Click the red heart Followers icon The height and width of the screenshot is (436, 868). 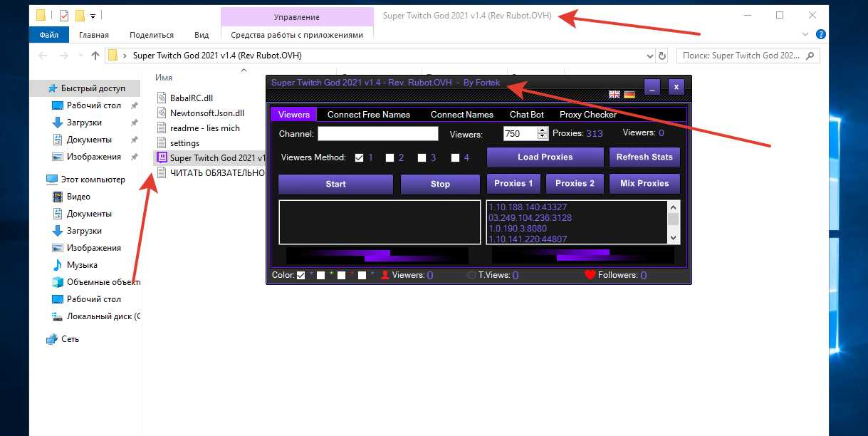click(x=590, y=275)
